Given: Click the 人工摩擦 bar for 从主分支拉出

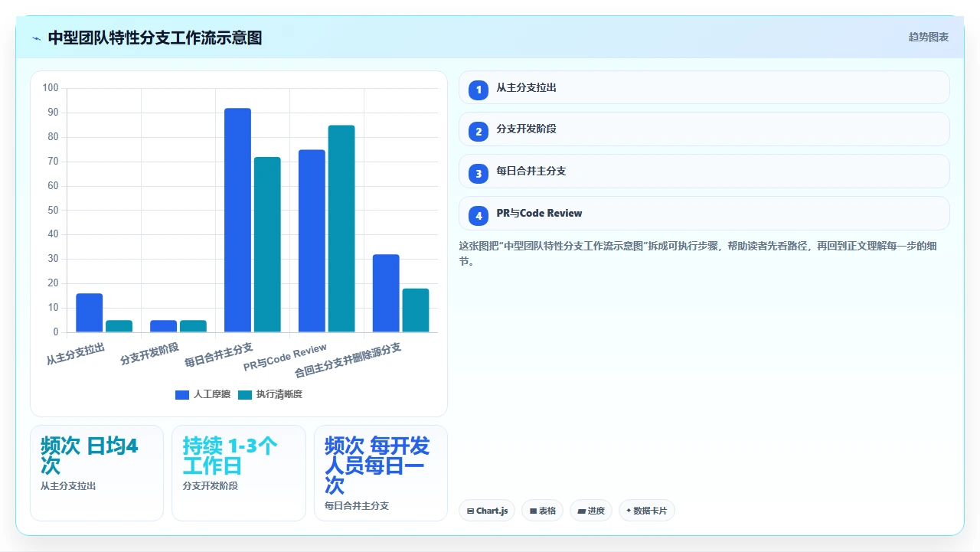Looking at the screenshot, I should pos(89,313).
